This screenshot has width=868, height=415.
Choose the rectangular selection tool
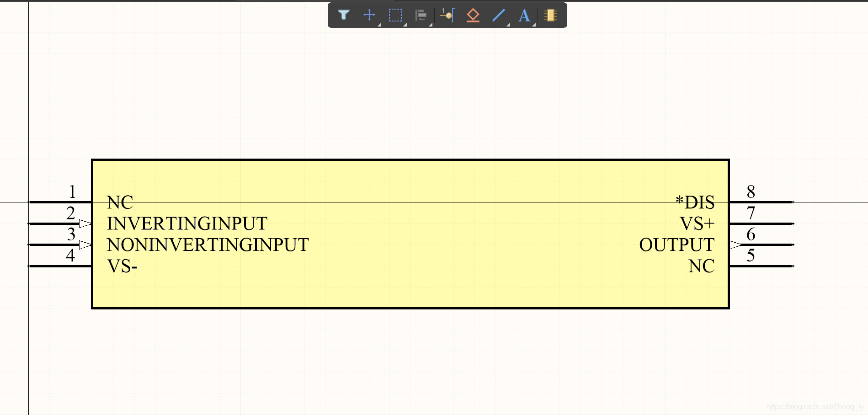395,15
